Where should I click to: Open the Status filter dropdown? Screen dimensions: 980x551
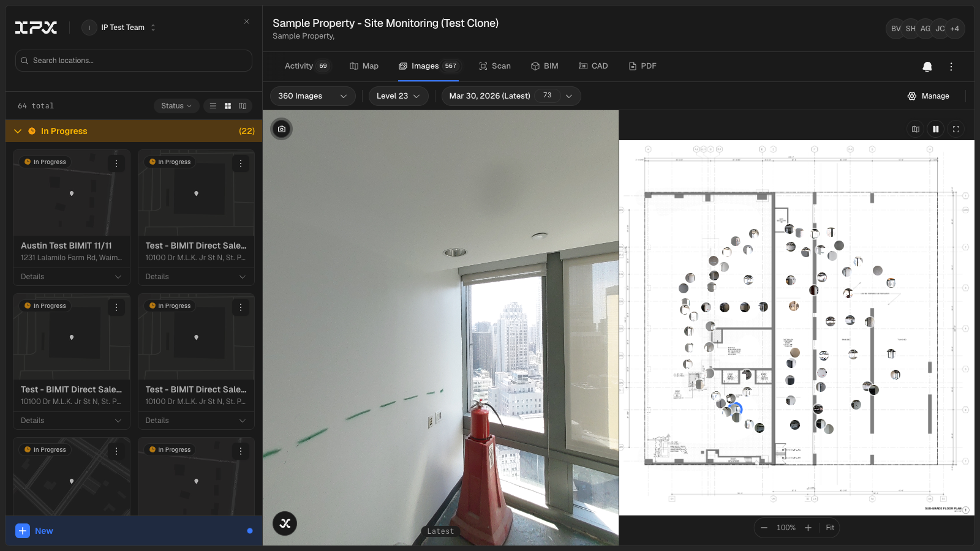[176, 106]
